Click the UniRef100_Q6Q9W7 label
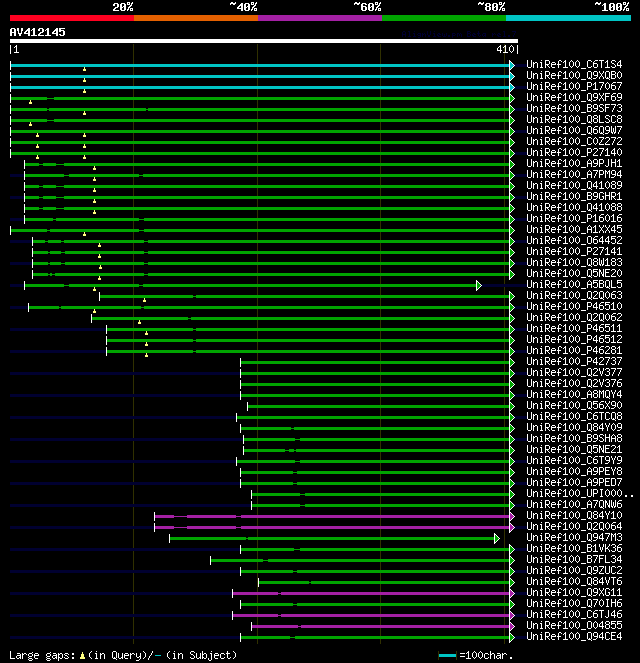The width and height of the screenshot is (640, 663). (x=574, y=130)
